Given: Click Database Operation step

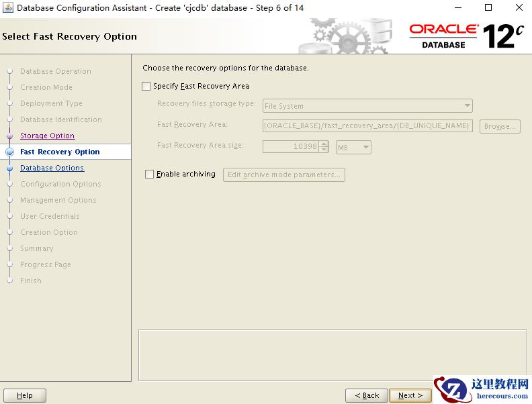Looking at the screenshot, I should pos(56,71).
